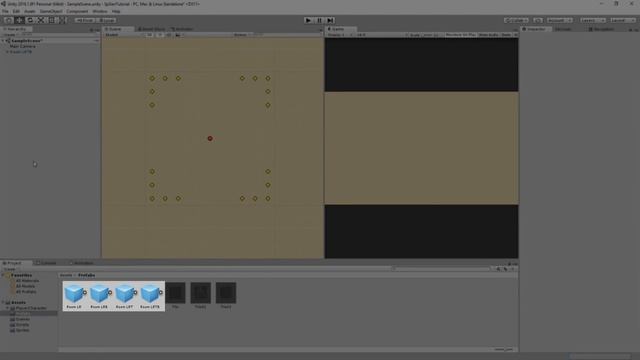Toggle 2D view mode in Scene
Image resolution: width=640 pixels, height=360 pixels.
pyautogui.click(x=149, y=35)
